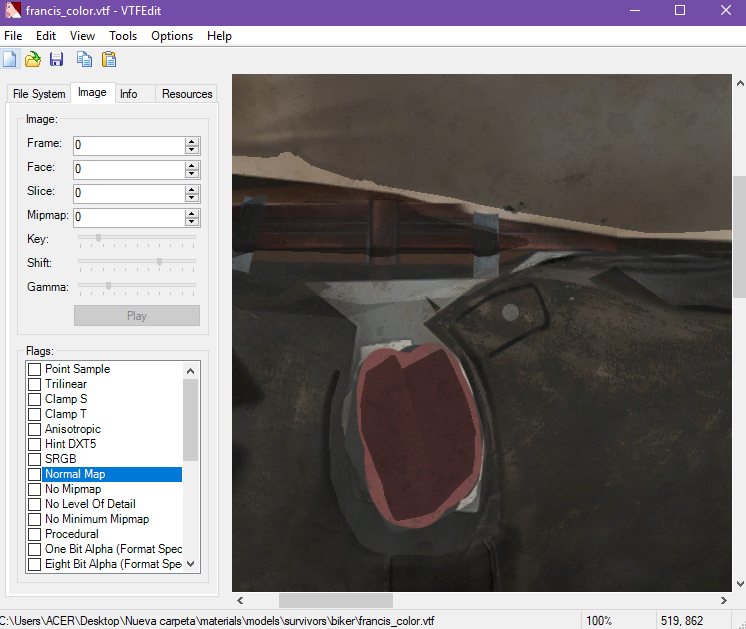This screenshot has height=629, width=746.
Task: Increase the Face value with up arrow
Action: click(x=192, y=165)
